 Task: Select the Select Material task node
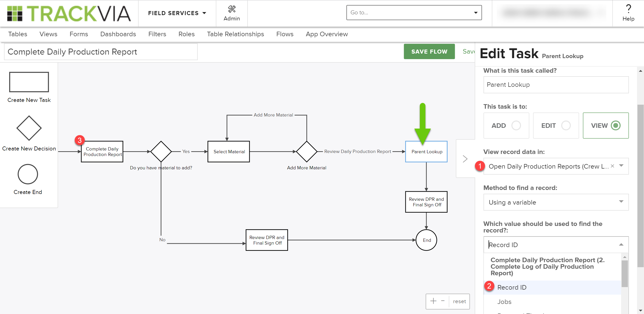click(x=229, y=151)
